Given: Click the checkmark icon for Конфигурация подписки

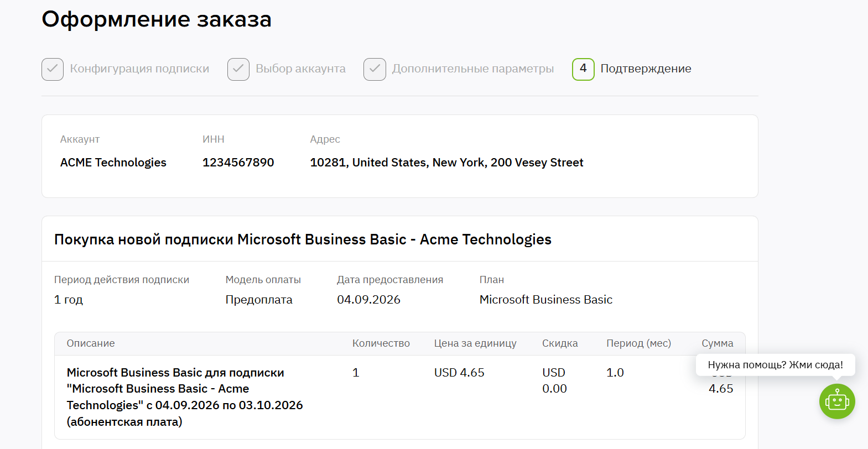Looking at the screenshot, I should 53,69.
